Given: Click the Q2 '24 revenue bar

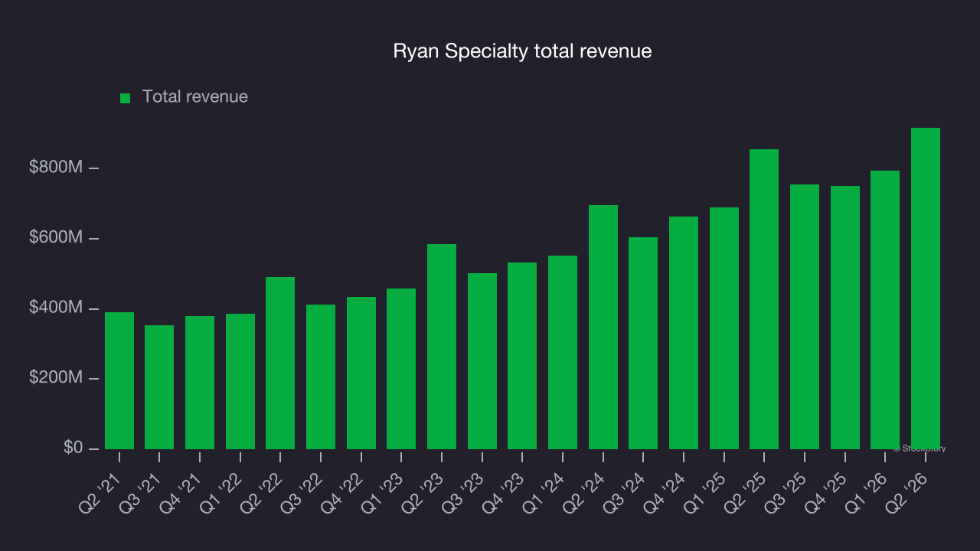Looking at the screenshot, I should tap(603, 327).
